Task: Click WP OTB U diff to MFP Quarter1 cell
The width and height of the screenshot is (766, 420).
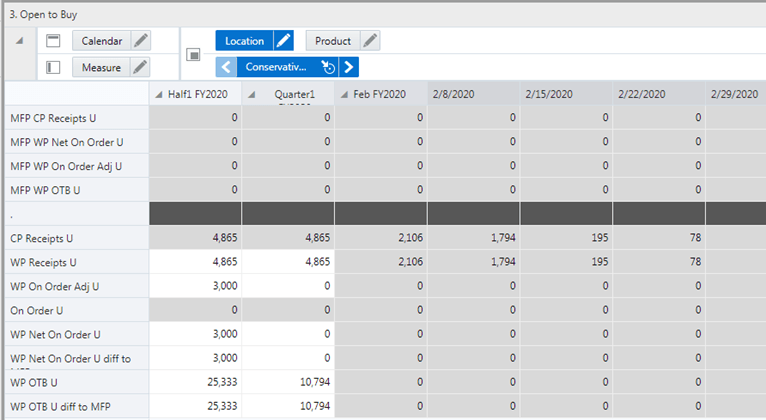Action: [x=288, y=406]
